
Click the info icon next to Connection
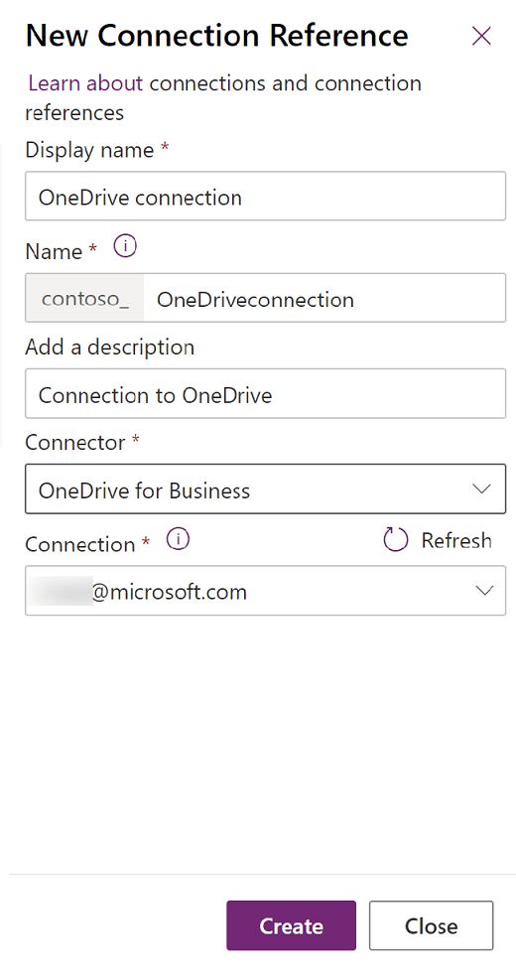pos(178,539)
